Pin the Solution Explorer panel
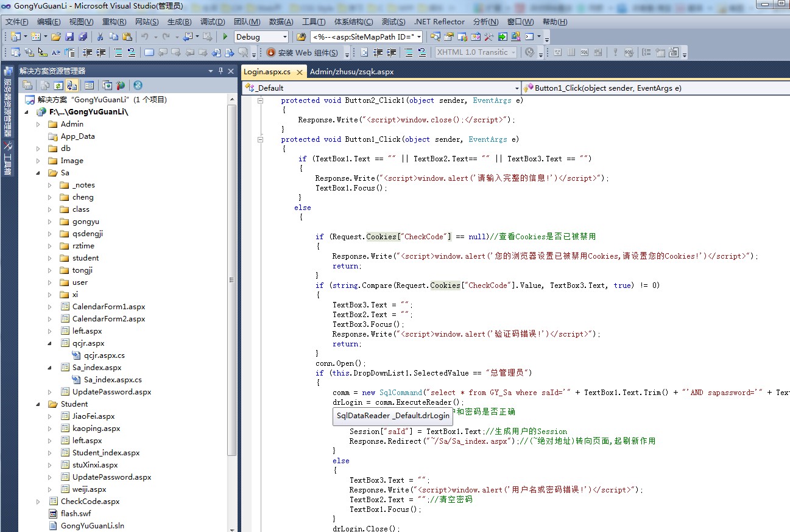The height and width of the screenshot is (532, 790). click(x=221, y=71)
